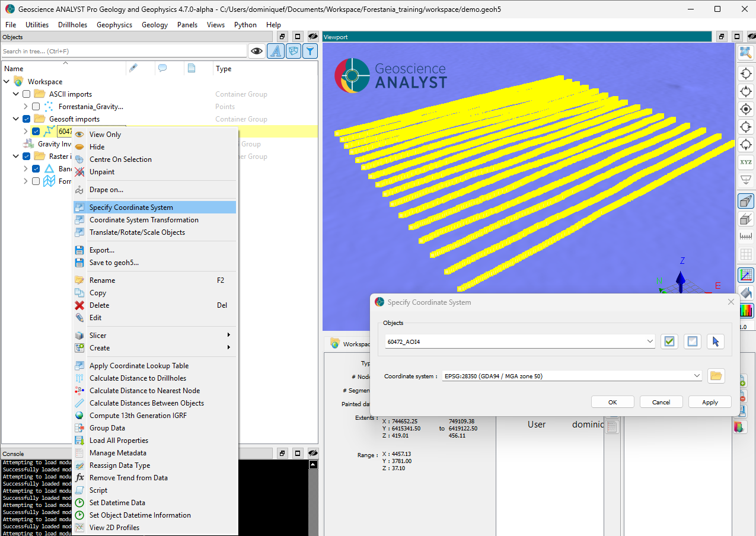The height and width of the screenshot is (536, 756).
Task: Click the XYZ view toolbar button
Action: 745,162
